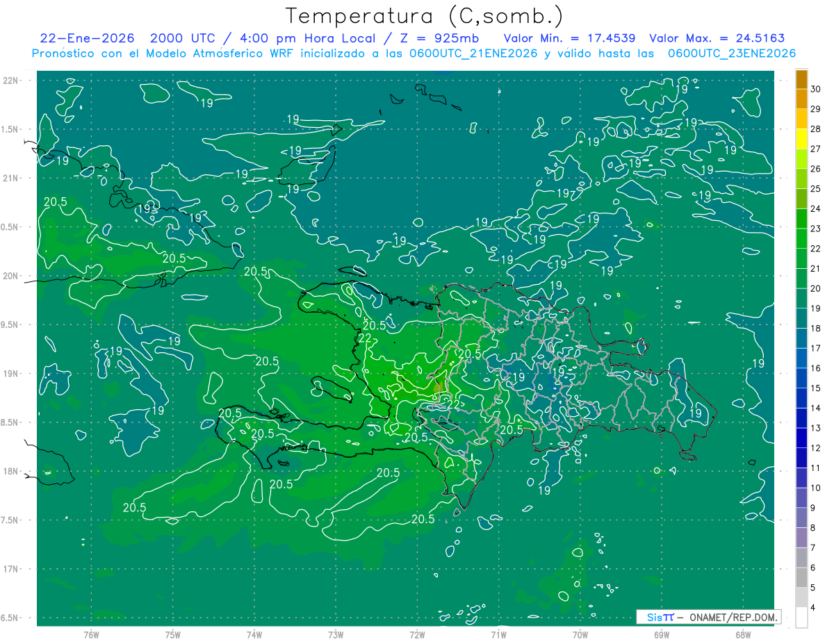The image size is (834, 644).
Task: Click the '20N' latitude axis label
Action: 11,276
